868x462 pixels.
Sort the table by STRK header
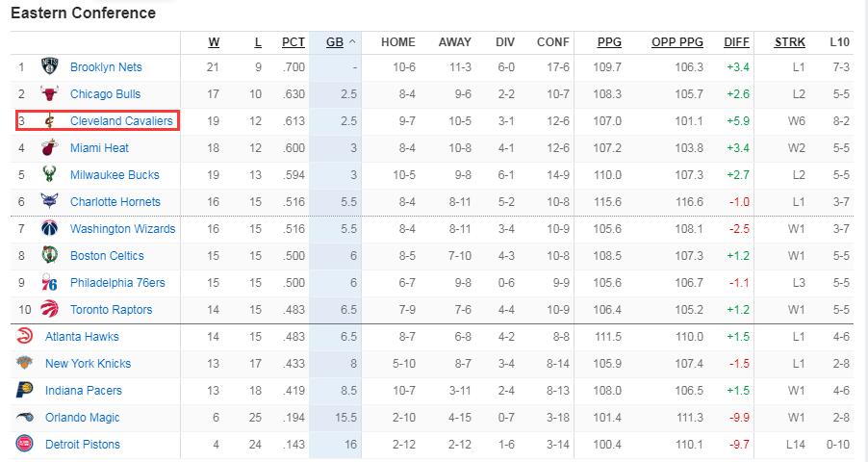pyautogui.click(x=790, y=42)
